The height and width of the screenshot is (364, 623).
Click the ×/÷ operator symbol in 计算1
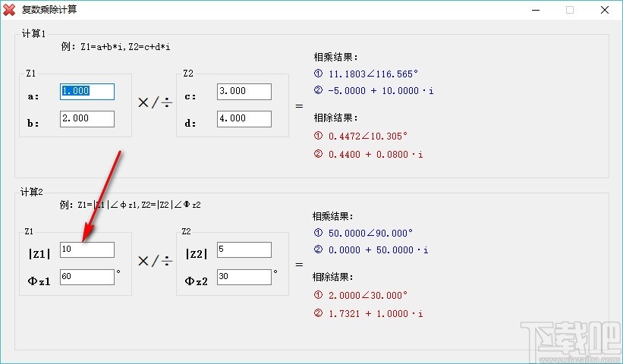coord(154,103)
